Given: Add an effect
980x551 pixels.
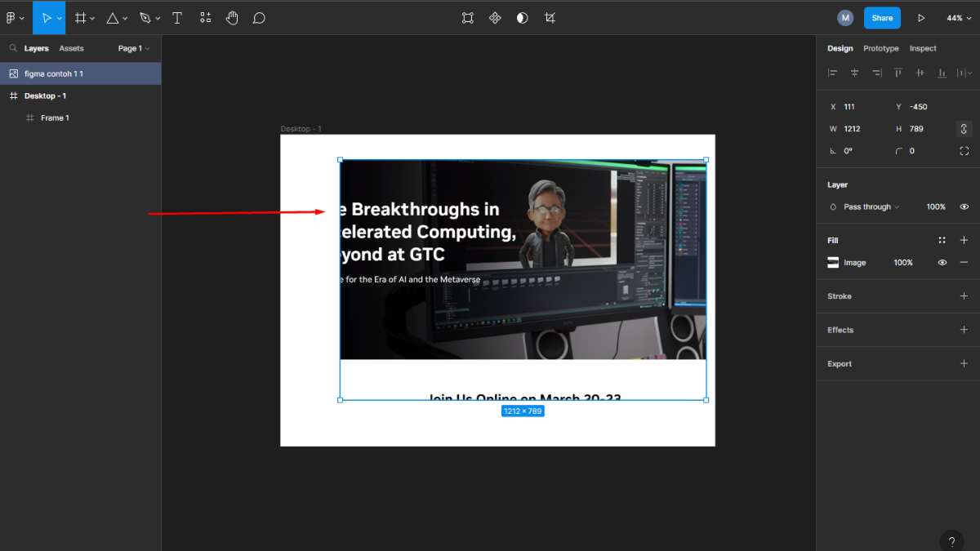Looking at the screenshot, I should click(x=964, y=330).
